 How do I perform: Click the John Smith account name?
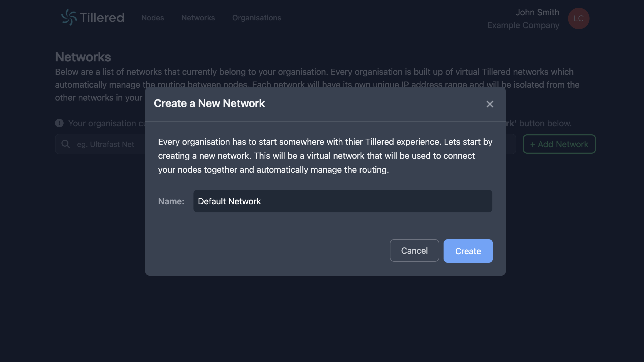538,12
